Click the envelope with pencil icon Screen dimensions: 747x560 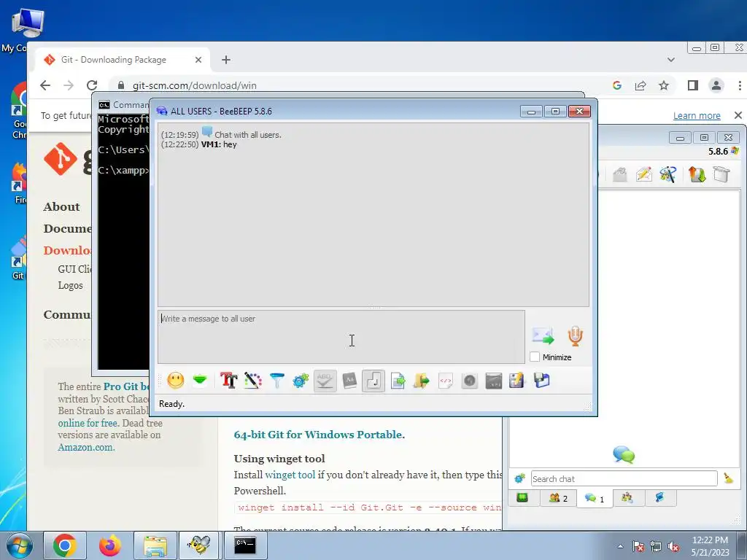point(643,175)
